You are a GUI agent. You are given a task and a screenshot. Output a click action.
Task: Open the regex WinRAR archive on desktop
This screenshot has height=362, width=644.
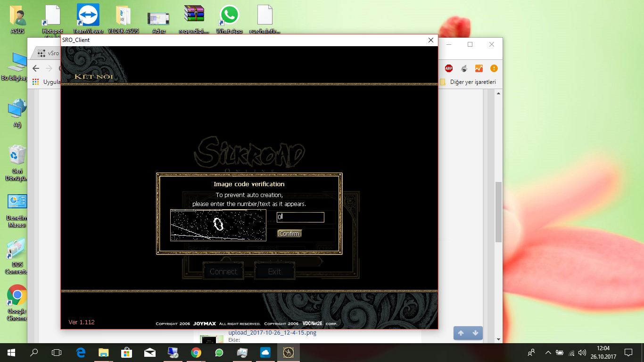194,20
